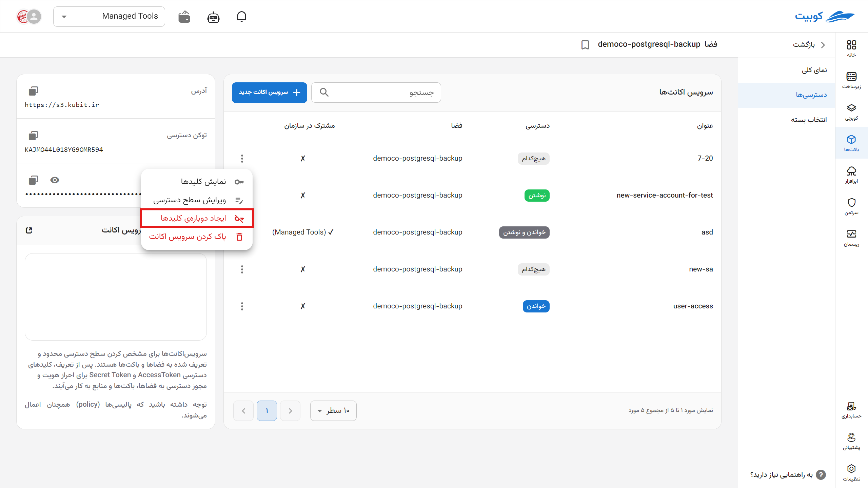Open the ۱۰ سطر rows-per-page dropdown
Viewport: 868px width, 488px height.
click(x=333, y=411)
